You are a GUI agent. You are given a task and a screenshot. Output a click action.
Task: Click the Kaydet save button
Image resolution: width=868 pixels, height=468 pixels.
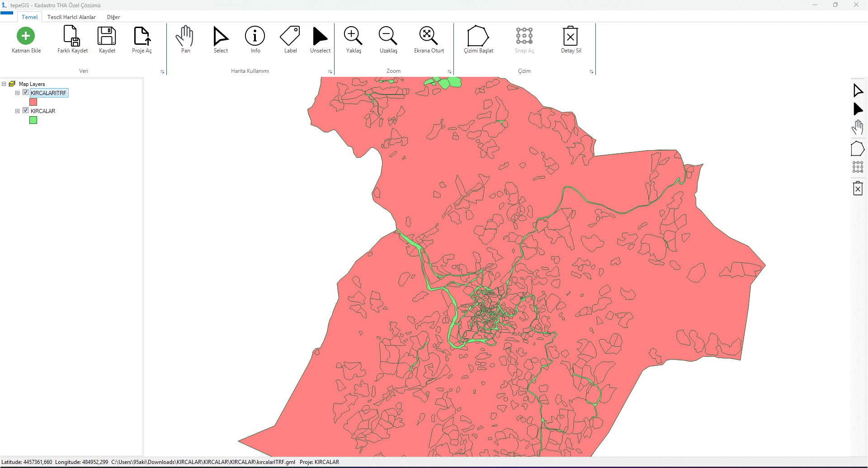click(107, 36)
